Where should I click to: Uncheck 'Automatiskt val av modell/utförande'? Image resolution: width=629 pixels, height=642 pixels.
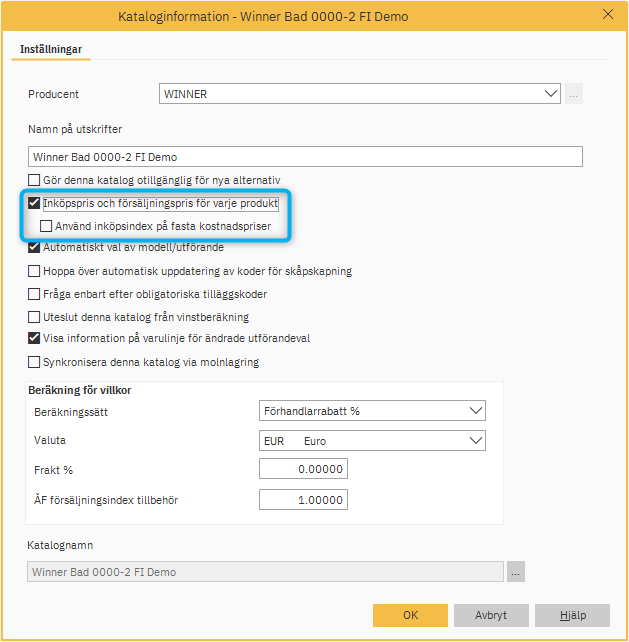pos(35,248)
